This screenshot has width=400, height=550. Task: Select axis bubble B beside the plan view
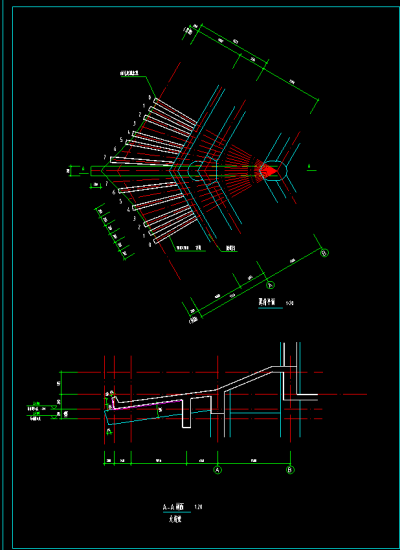coord(325,252)
